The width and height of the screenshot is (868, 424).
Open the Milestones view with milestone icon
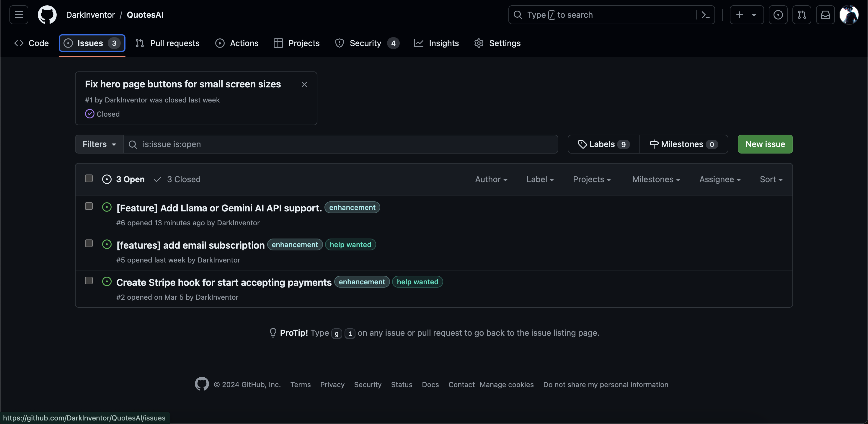point(684,144)
